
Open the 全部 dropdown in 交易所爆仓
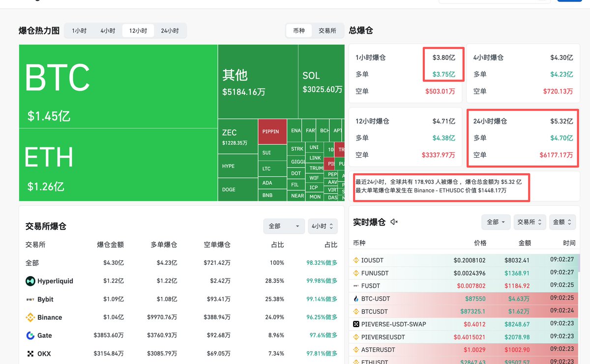pos(284,226)
